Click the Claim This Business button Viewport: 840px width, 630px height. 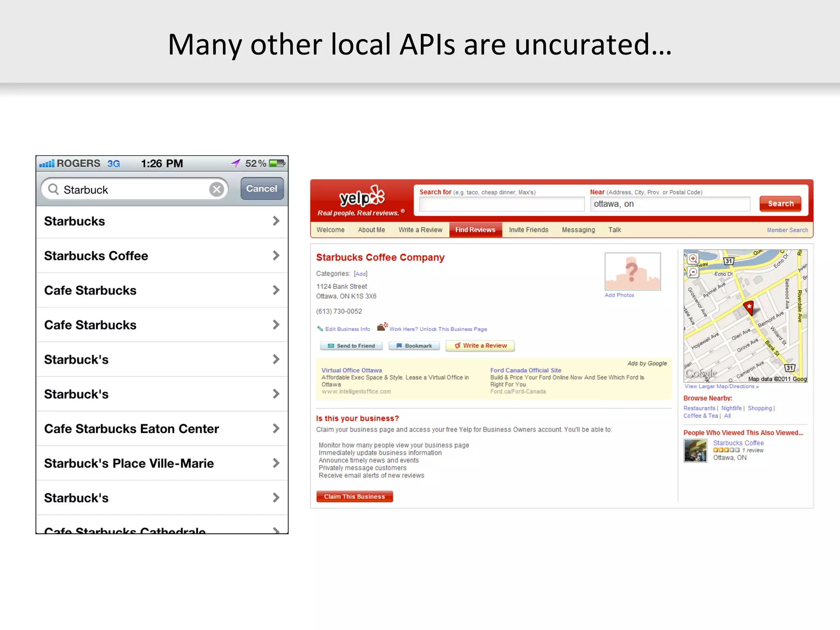tap(355, 496)
